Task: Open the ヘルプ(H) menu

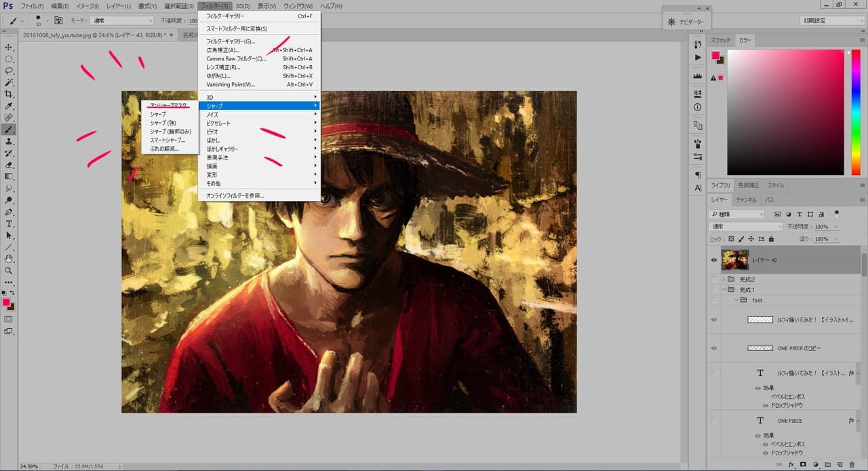Action: tap(332, 6)
